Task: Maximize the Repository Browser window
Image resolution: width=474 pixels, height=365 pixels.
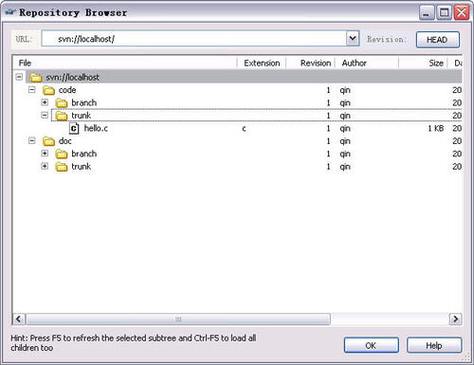Action: tap(444, 13)
